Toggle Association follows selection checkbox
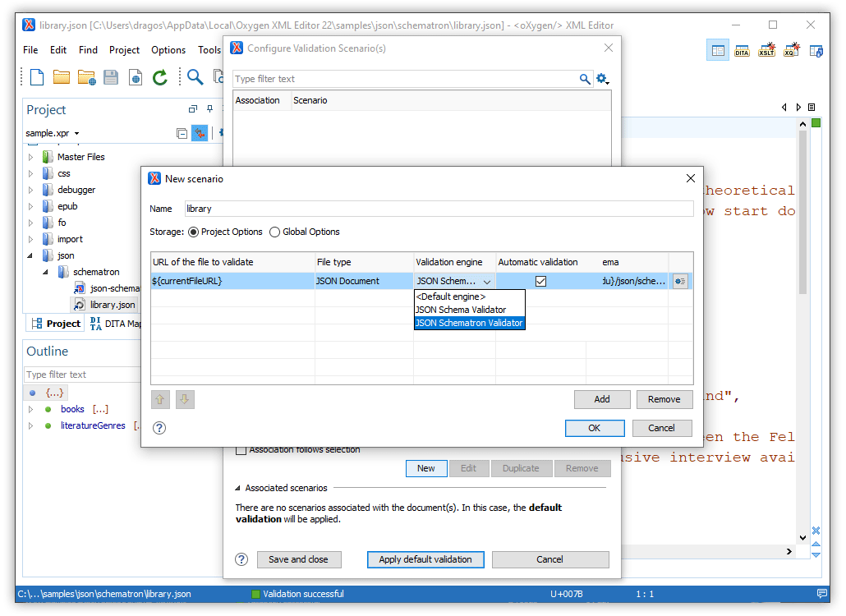Screen dimensions: 846x616 tap(241, 450)
